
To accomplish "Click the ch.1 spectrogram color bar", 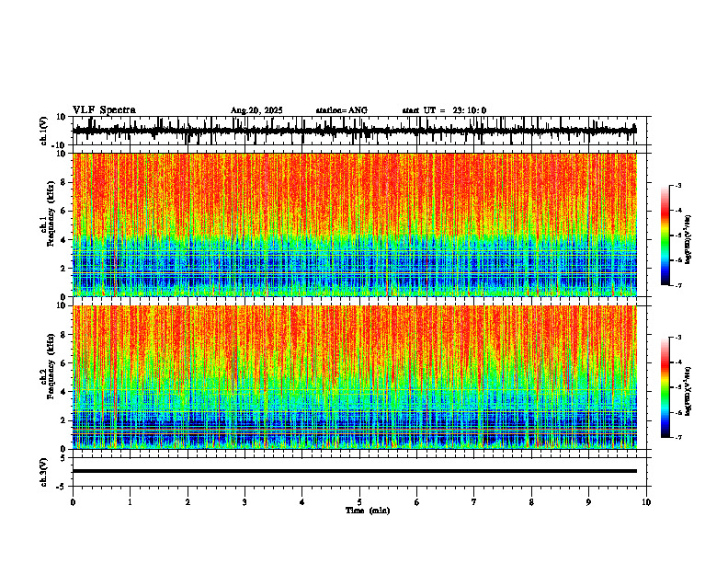I will [665, 235].
